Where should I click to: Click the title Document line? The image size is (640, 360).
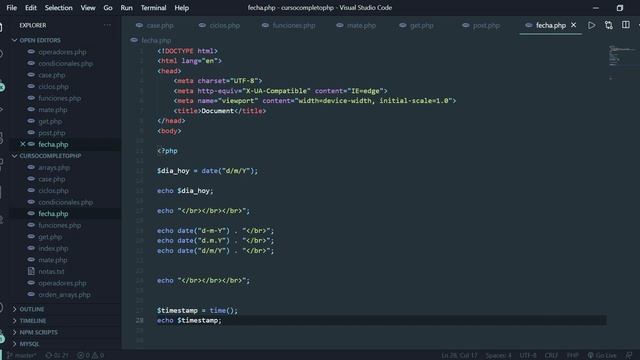coord(220,111)
